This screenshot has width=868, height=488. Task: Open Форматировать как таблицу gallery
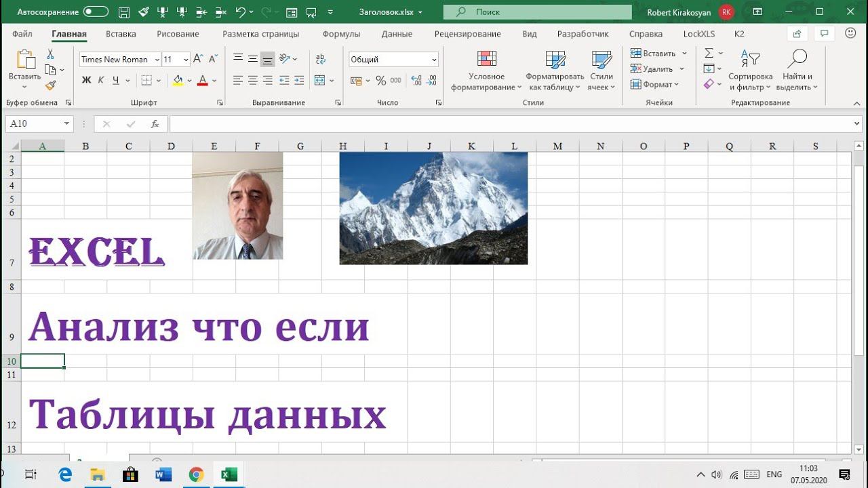coord(555,70)
